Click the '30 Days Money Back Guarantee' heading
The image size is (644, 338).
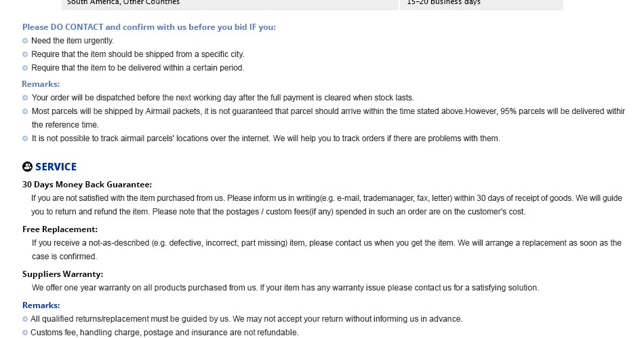click(x=87, y=185)
